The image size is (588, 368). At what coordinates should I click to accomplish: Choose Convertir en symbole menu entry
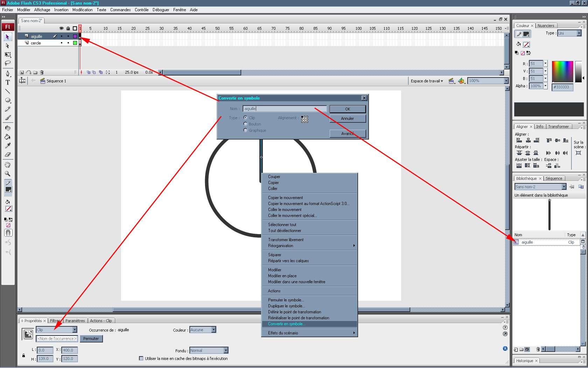309,324
